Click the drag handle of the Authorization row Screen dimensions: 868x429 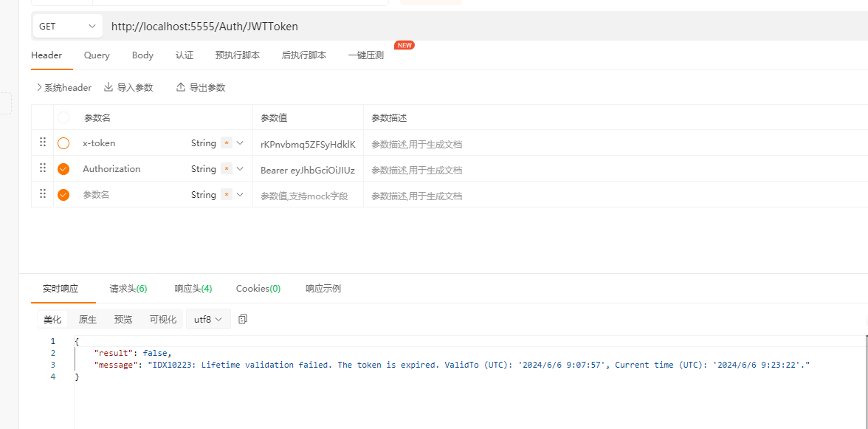tap(43, 168)
